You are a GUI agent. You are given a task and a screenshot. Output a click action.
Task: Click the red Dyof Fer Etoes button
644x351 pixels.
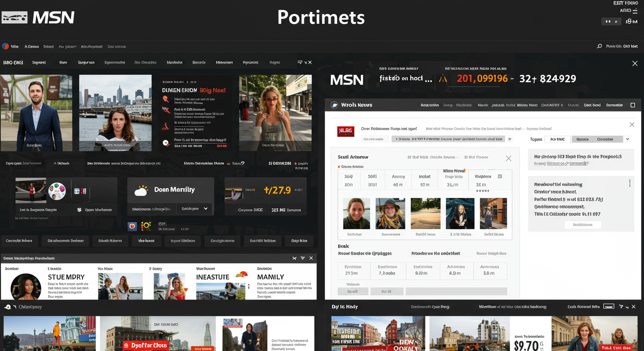pyautogui.click(x=146, y=346)
